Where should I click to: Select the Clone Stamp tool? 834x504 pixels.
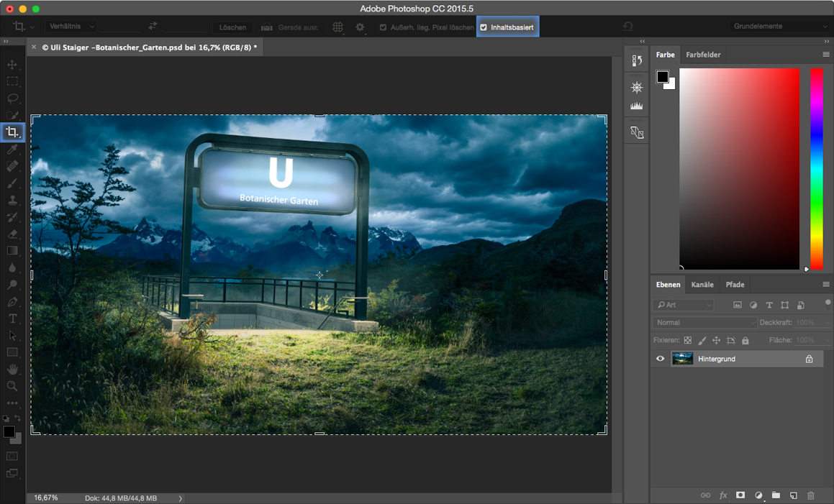click(x=12, y=201)
